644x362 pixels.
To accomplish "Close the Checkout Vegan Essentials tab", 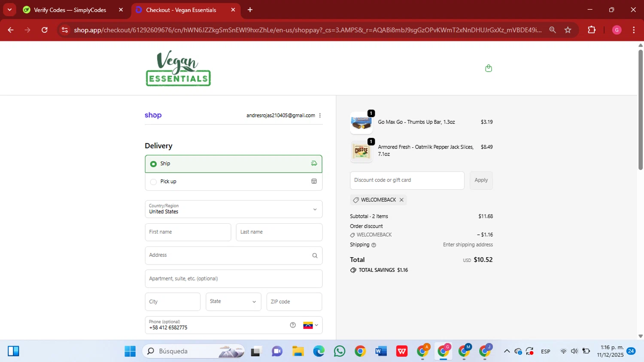I will [233, 10].
